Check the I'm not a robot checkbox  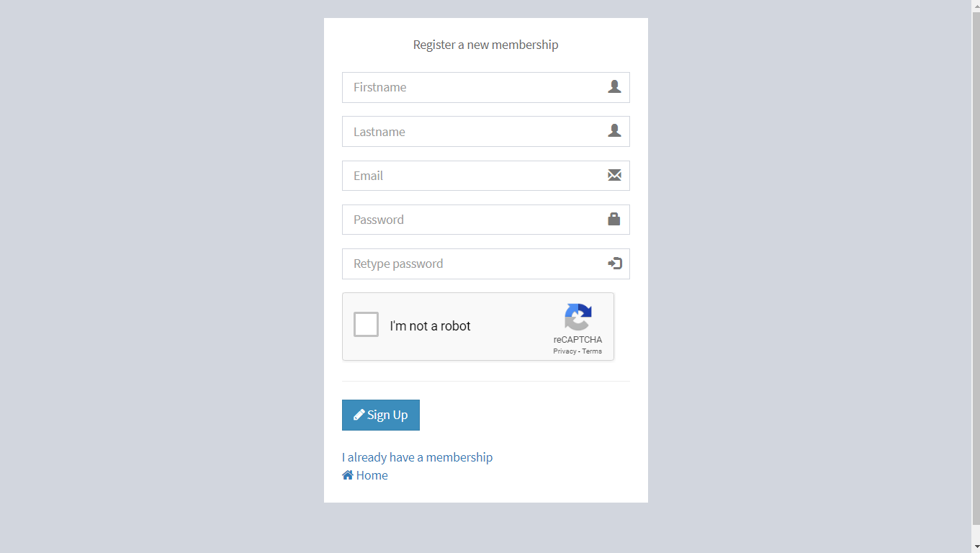(366, 324)
